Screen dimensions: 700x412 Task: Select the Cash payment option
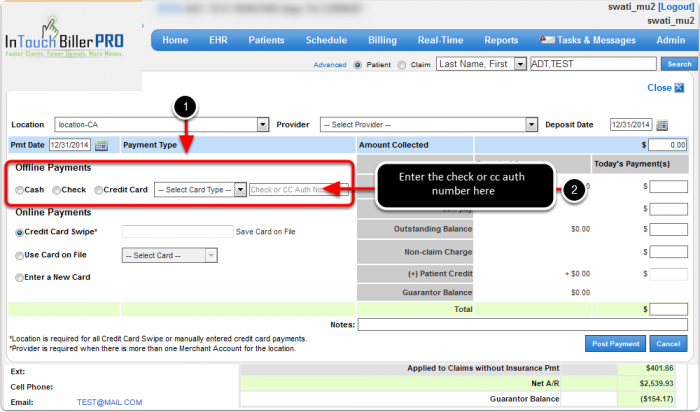pos(21,190)
